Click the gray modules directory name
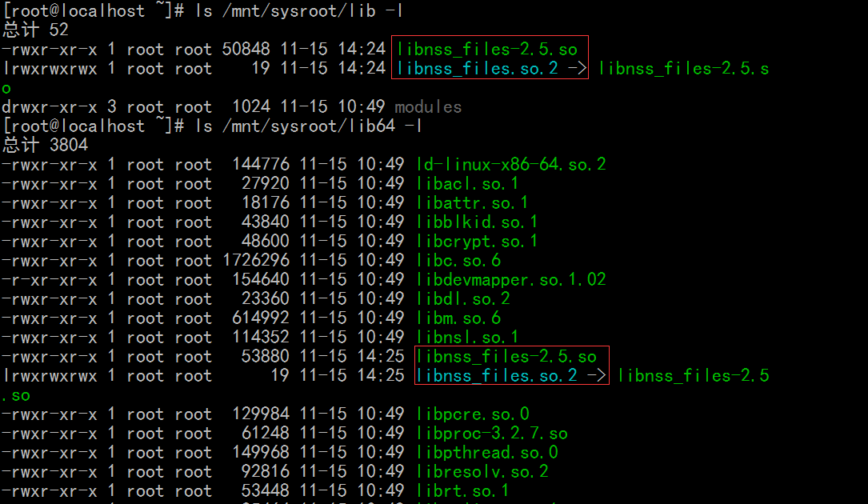This screenshot has width=868, height=504. click(x=428, y=107)
